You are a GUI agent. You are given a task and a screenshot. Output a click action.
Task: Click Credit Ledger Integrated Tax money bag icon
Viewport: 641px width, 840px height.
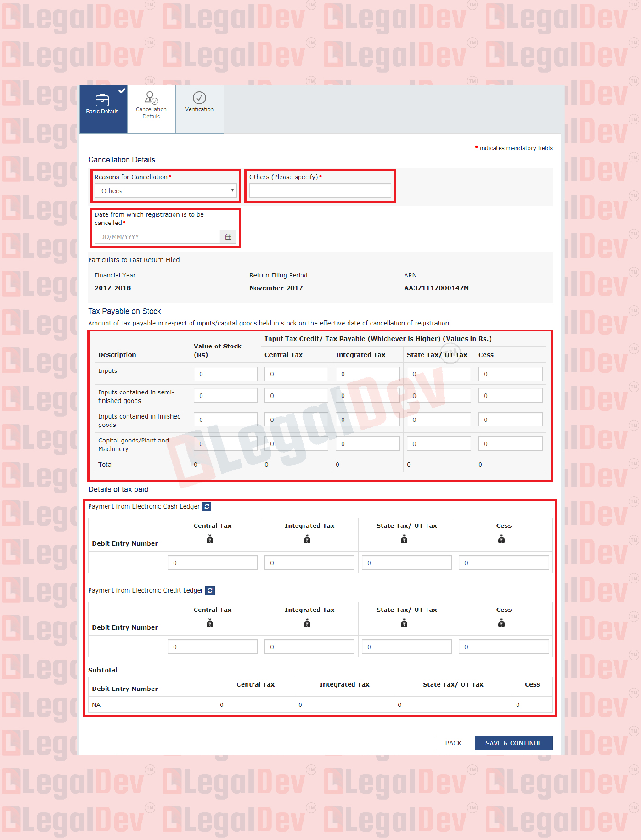[307, 624]
